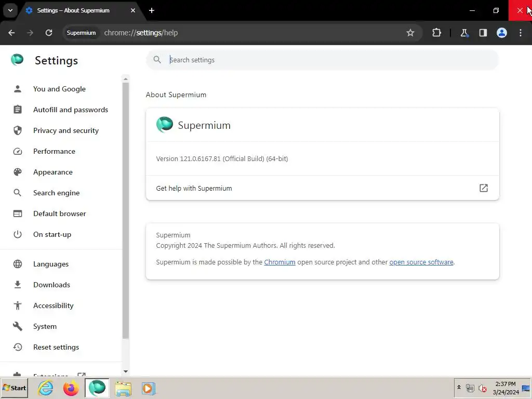Open the three-dot browser menu
532x399 pixels.
click(521, 33)
